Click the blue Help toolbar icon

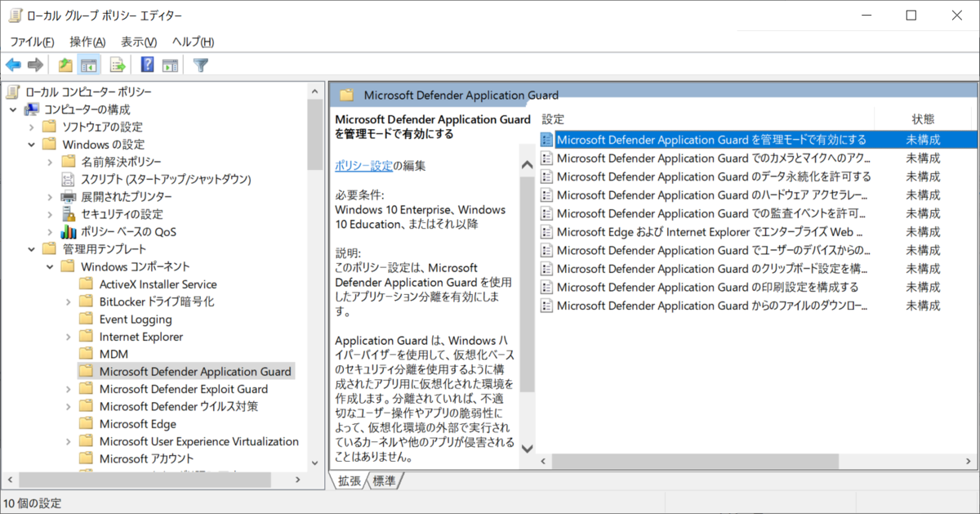[148, 65]
